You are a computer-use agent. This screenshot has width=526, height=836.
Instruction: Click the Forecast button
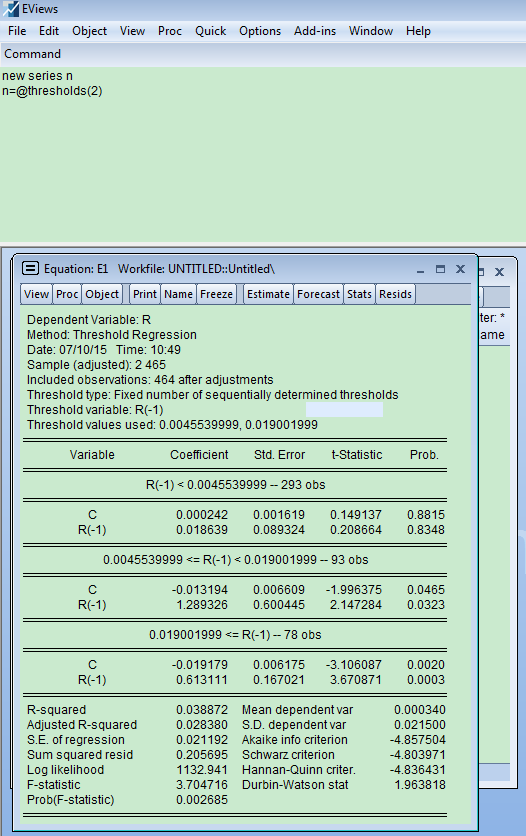[319, 294]
